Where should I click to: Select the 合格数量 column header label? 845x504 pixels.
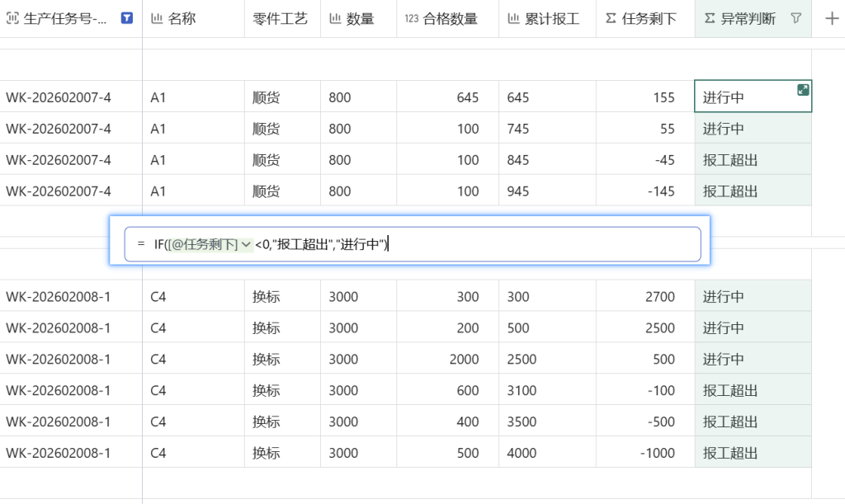(x=451, y=19)
